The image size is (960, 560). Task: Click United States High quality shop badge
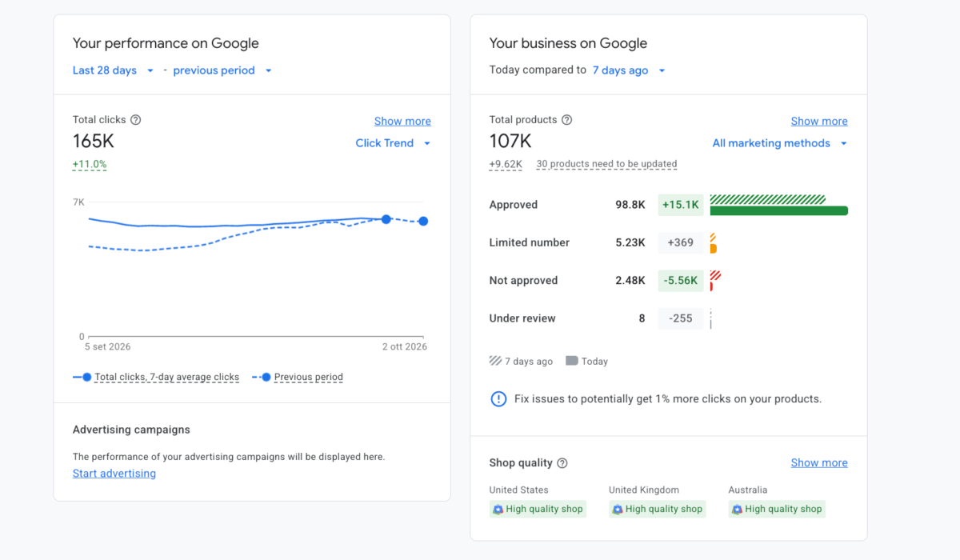pos(538,509)
